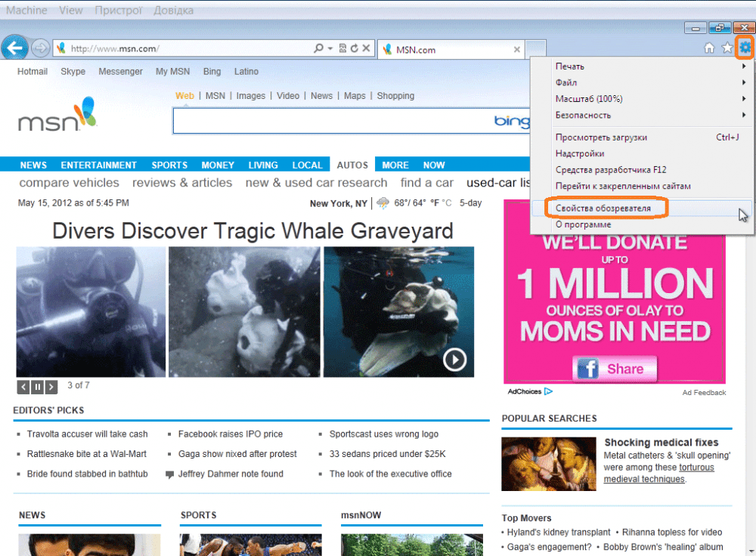Click the Tools gear icon
Screen dimensions: 756x556
[745, 48]
